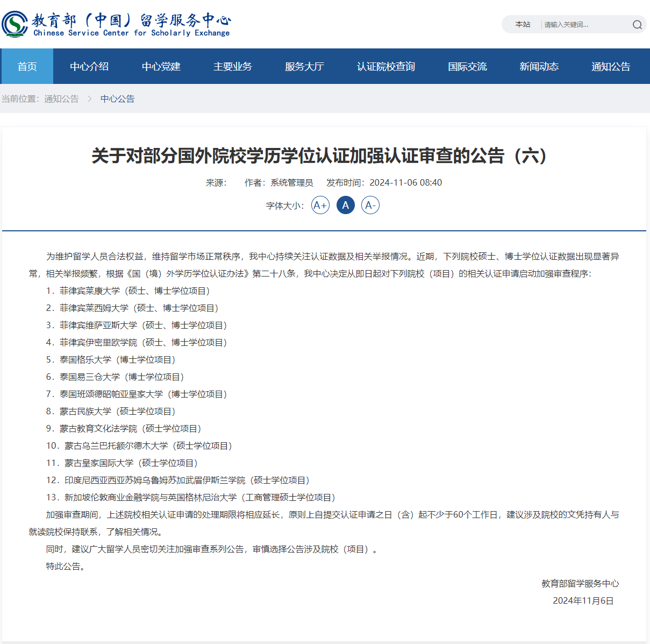Click list item 菲律宾伊密里欧学院
The image size is (650, 644).
click(137, 343)
